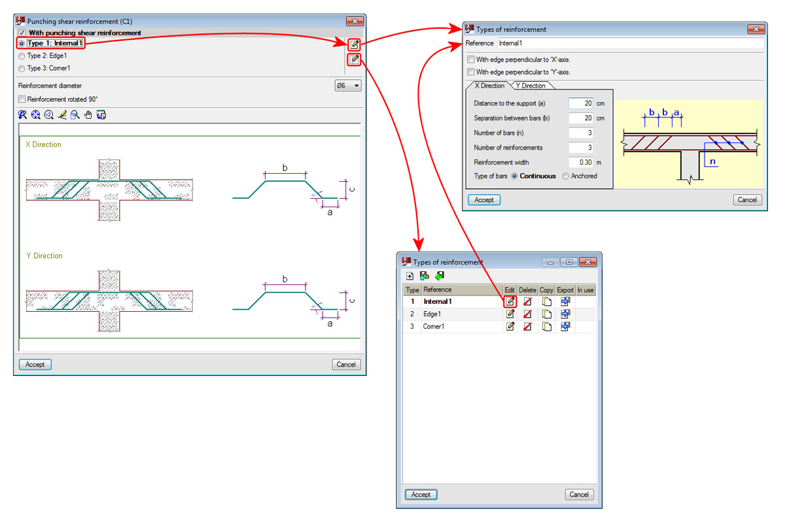This screenshot has height=532, width=785.
Task: Click the Reference text field Internal1
Action: [630, 43]
